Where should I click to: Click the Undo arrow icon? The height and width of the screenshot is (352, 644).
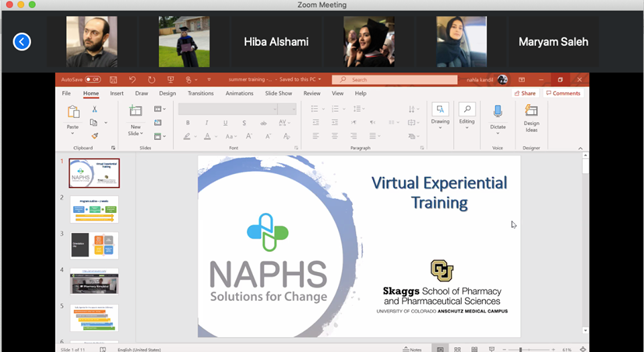(132, 79)
